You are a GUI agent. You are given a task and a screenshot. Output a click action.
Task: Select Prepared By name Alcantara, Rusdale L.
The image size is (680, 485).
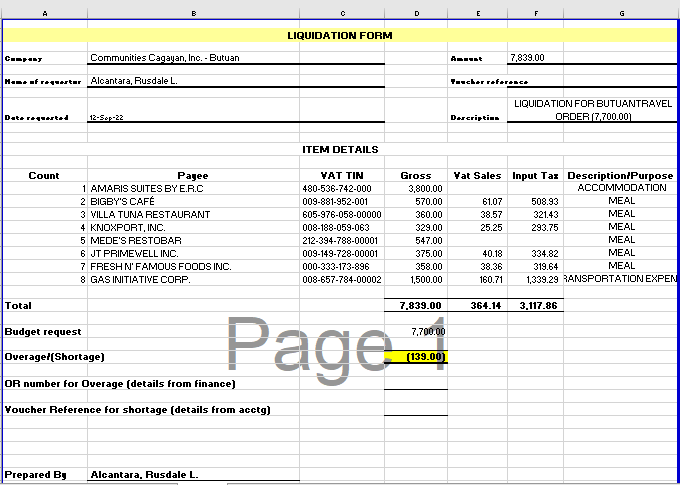pos(193,475)
